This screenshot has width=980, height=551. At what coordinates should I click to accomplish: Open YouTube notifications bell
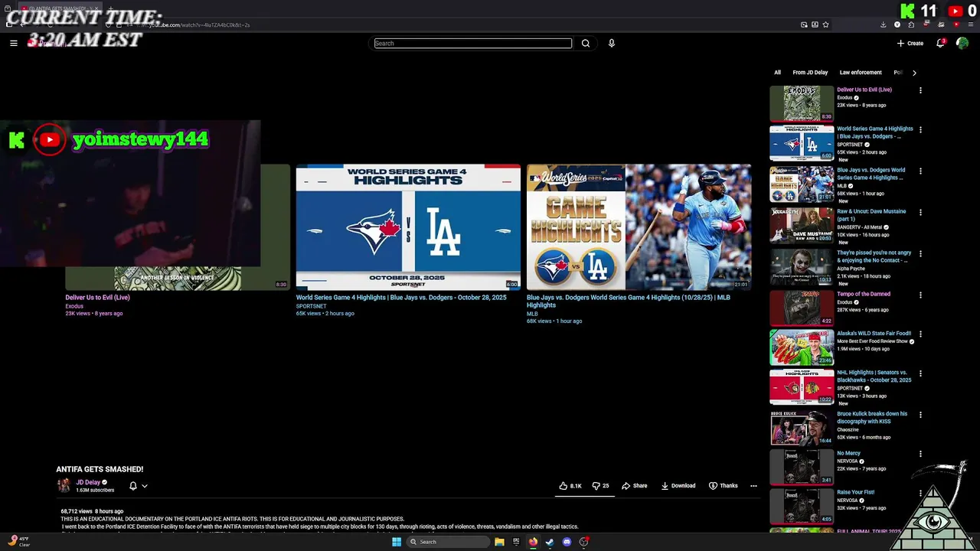[940, 44]
